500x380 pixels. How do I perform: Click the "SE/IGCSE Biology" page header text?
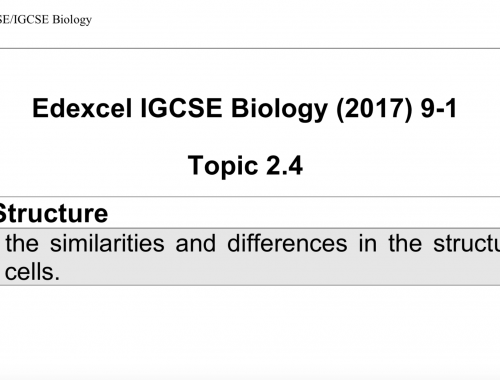pos(45,19)
